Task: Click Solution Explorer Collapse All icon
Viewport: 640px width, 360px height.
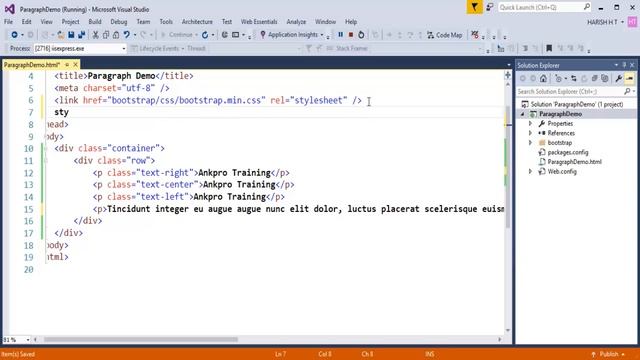Action: coord(594,78)
